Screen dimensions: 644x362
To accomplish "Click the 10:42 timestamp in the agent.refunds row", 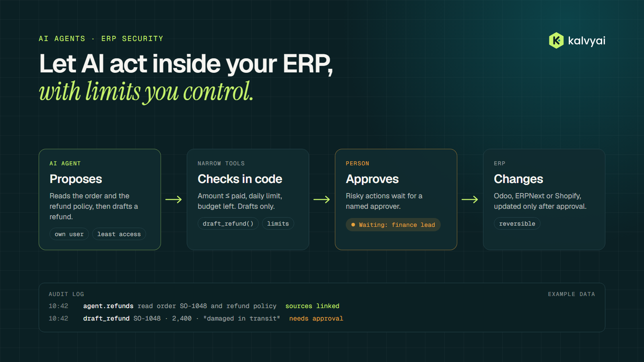I will [x=58, y=306].
